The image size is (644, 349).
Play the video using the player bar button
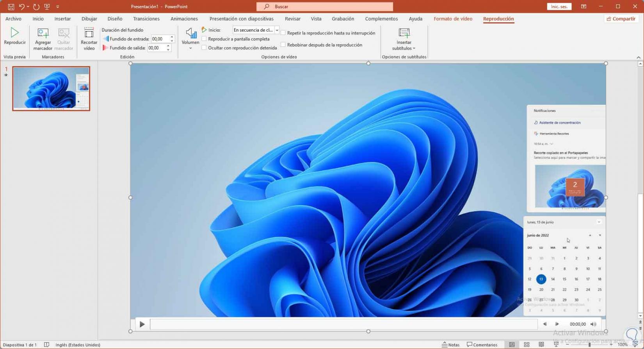142,324
